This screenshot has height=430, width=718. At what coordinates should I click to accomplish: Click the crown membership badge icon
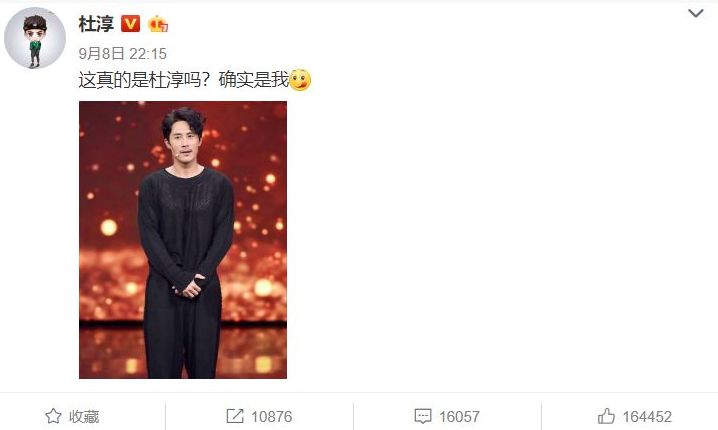tap(158, 24)
